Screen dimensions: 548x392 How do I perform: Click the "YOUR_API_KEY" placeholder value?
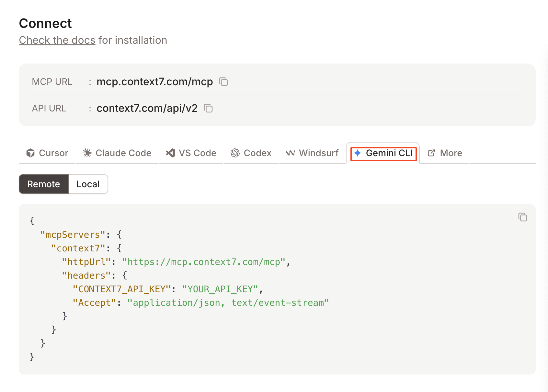(x=220, y=289)
